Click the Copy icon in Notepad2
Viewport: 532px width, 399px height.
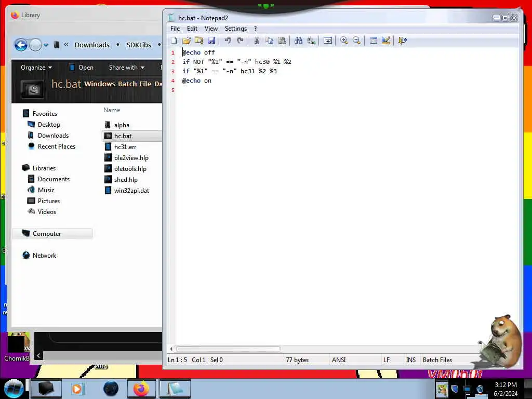click(270, 41)
